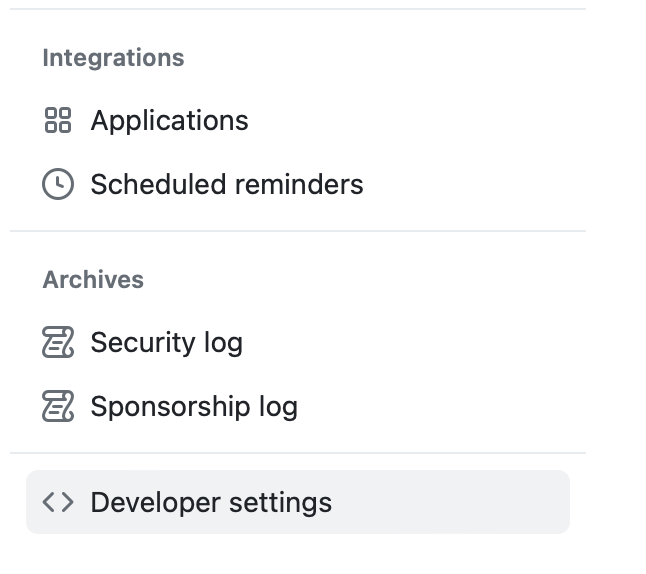Click the clock icon beside Scheduled reminders
The width and height of the screenshot is (646, 574).
(x=58, y=185)
